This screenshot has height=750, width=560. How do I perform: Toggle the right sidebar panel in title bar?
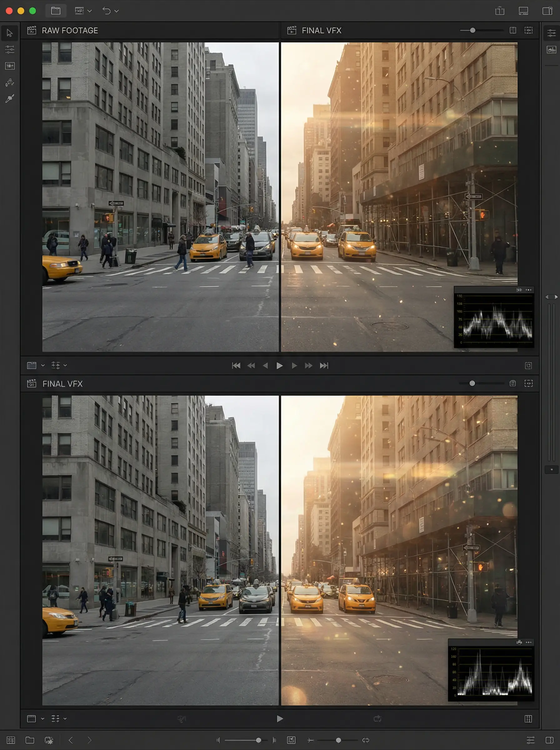point(547,11)
